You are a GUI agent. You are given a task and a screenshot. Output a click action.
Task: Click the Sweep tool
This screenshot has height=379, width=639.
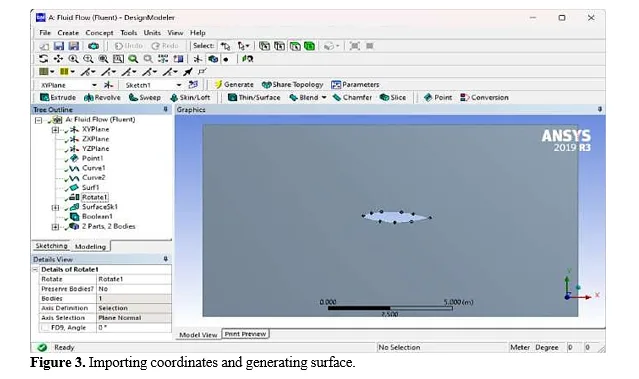click(145, 98)
